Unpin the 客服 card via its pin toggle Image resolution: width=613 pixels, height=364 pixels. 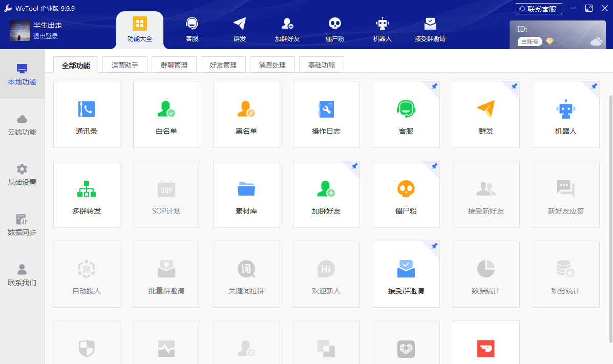(435, 87)
